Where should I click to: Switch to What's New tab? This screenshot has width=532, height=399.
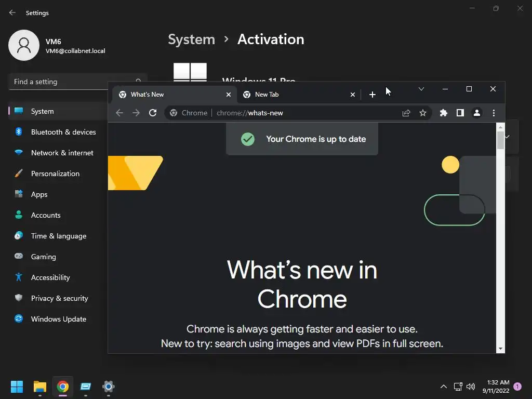(x=175, y=95)
